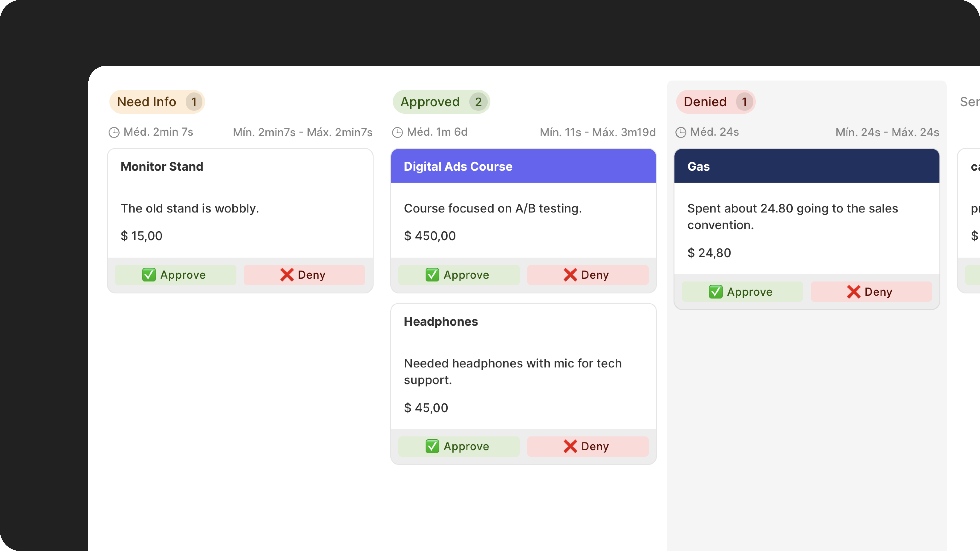
Task: Approve the Gas expense
Action: coord(742,292)
